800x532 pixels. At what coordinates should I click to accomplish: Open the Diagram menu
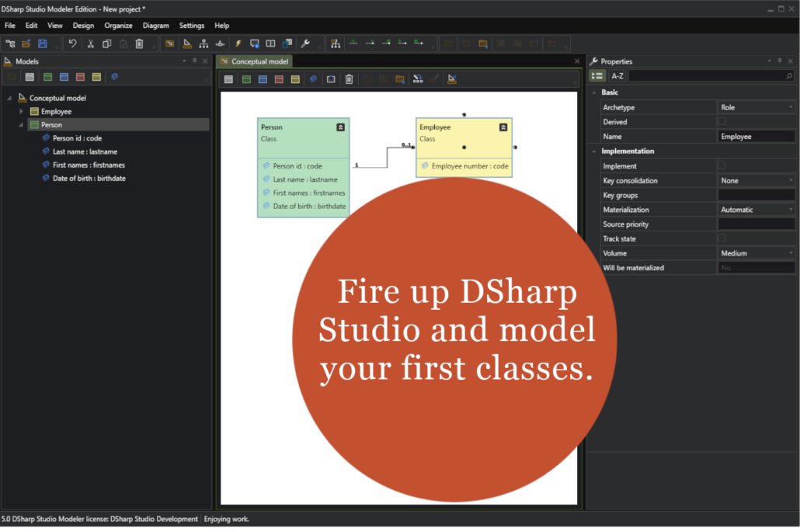tap(155, 26)
